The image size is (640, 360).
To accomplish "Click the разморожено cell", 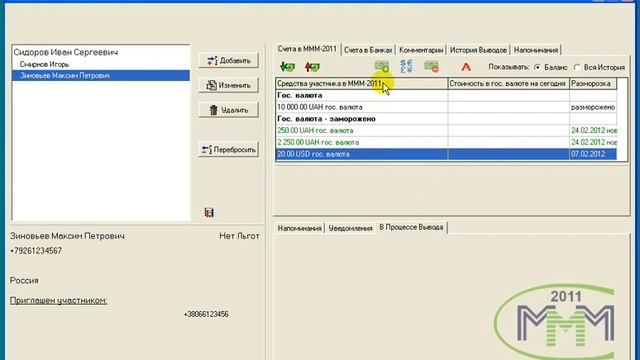I will coord(593,107).
